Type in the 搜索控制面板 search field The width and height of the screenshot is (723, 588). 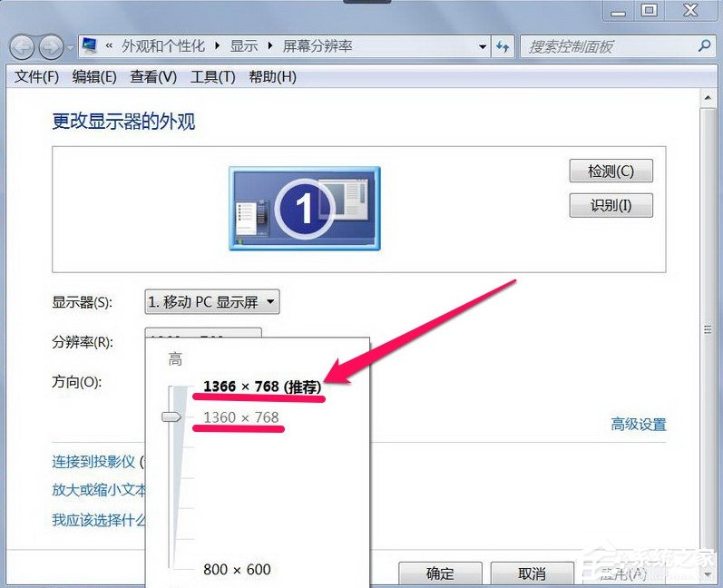[608, 46]
